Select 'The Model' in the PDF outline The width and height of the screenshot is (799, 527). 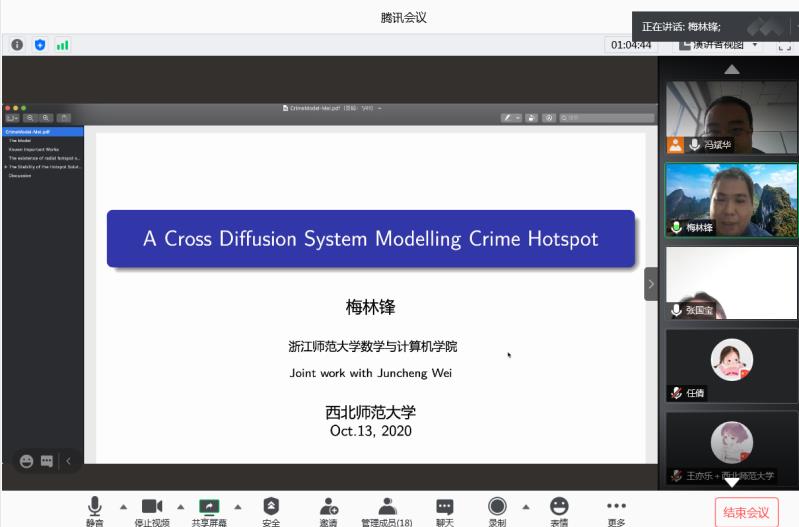[x=21, y=141]
